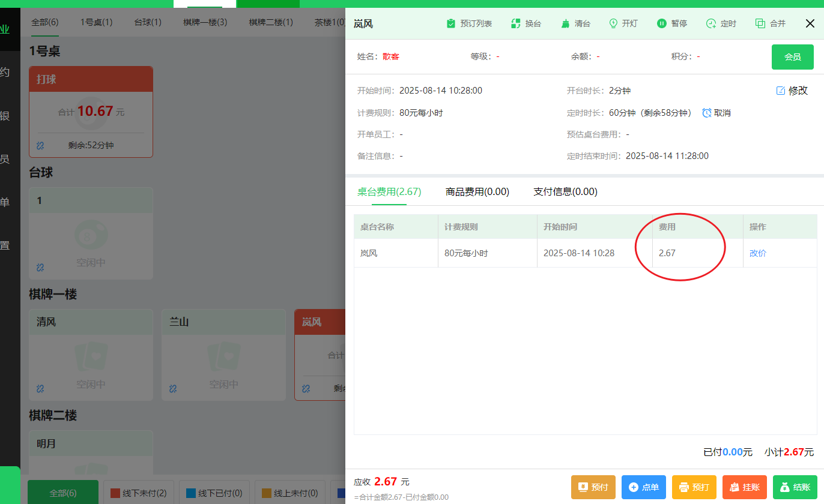Screen dimensions: 824x504
Task: Open the 支付信息 tab
Action: [x=565, y=191]
